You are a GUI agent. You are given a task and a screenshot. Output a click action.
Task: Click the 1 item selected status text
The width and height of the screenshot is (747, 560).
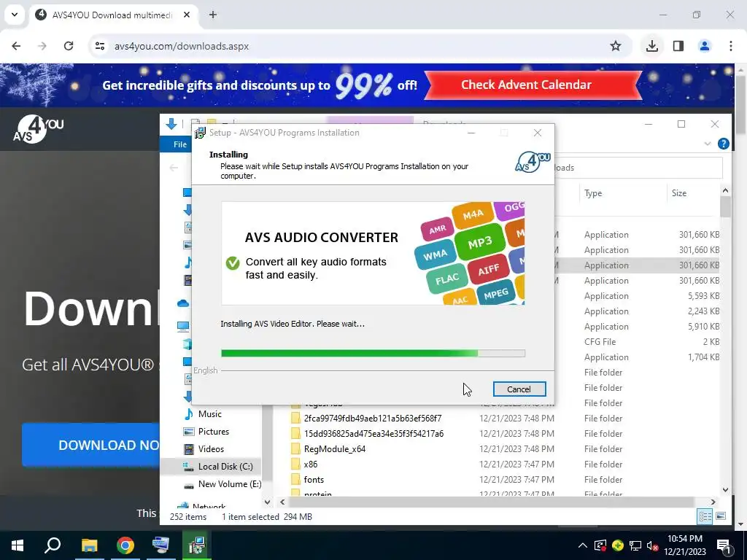tap(250, 517)
